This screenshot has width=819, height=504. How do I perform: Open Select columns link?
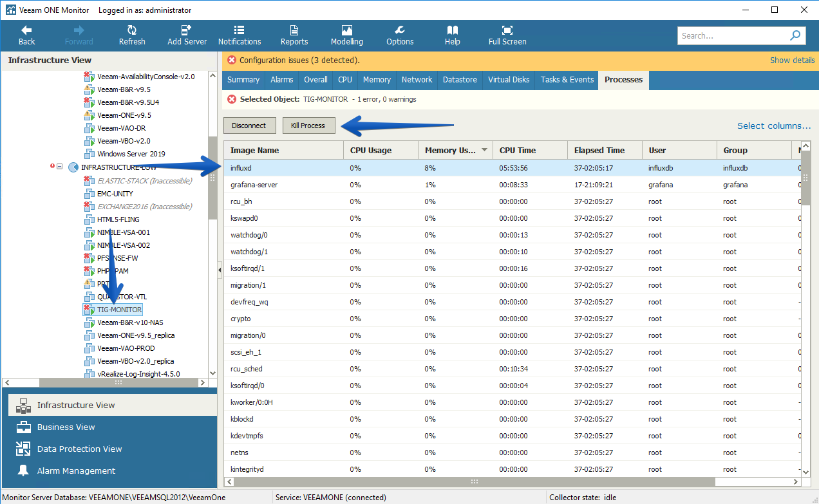tap(774, 126)
